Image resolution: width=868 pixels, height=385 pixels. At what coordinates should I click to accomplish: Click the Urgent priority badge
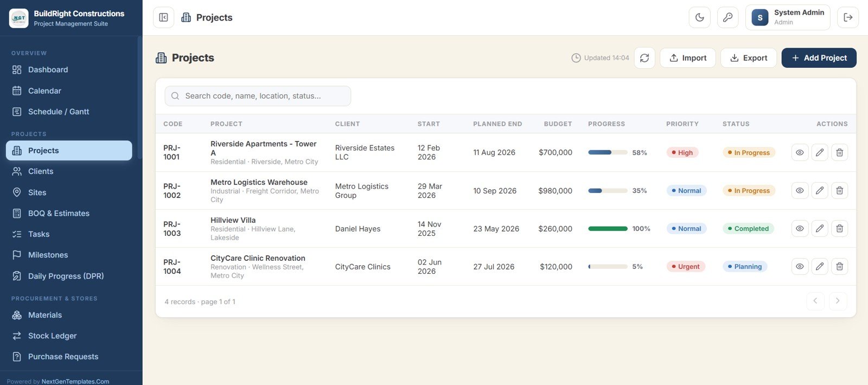tap(686, 266)
